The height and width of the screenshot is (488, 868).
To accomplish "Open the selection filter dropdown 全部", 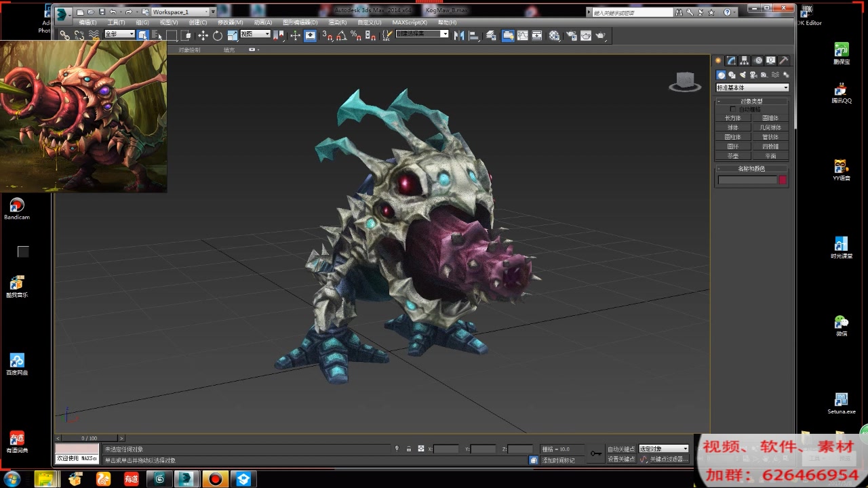I will (x=119, y=34).
